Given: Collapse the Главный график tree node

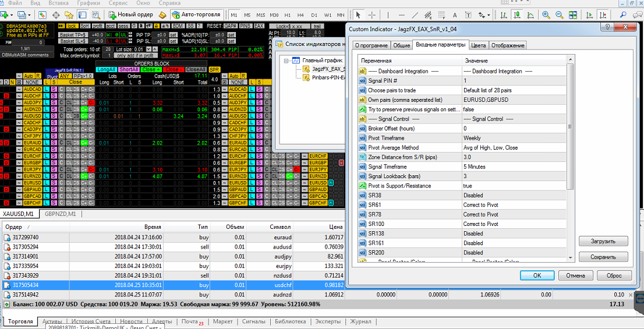Looking at the screenshot, I should coord(286,60).
